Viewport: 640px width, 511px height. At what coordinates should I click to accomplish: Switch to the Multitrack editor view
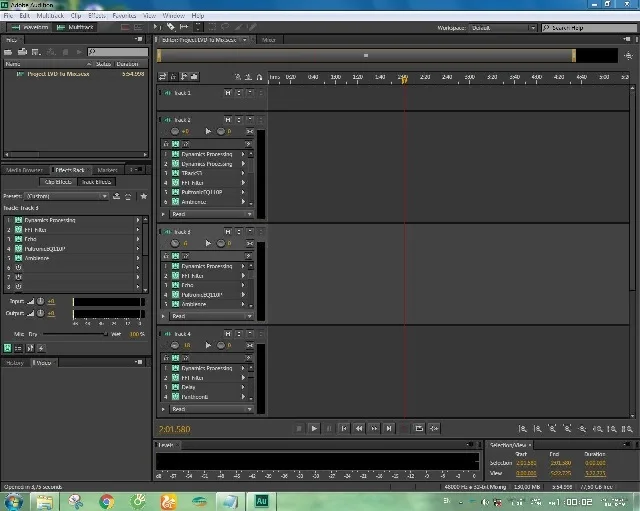75,27
